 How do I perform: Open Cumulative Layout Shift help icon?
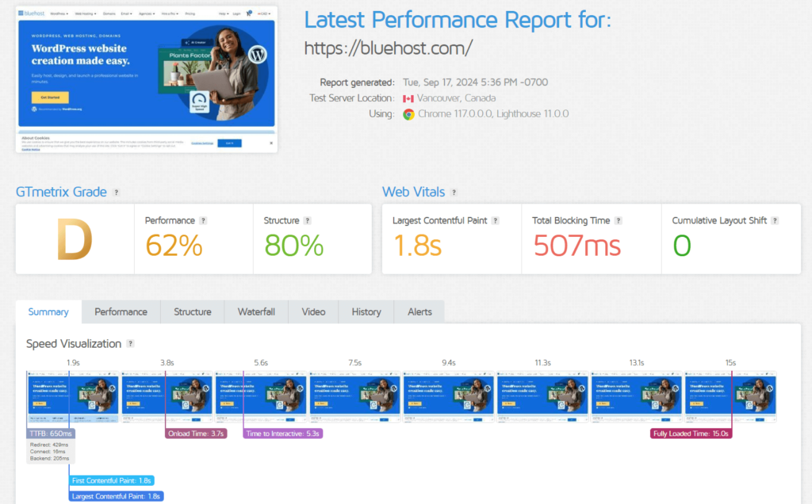[776, 220]
